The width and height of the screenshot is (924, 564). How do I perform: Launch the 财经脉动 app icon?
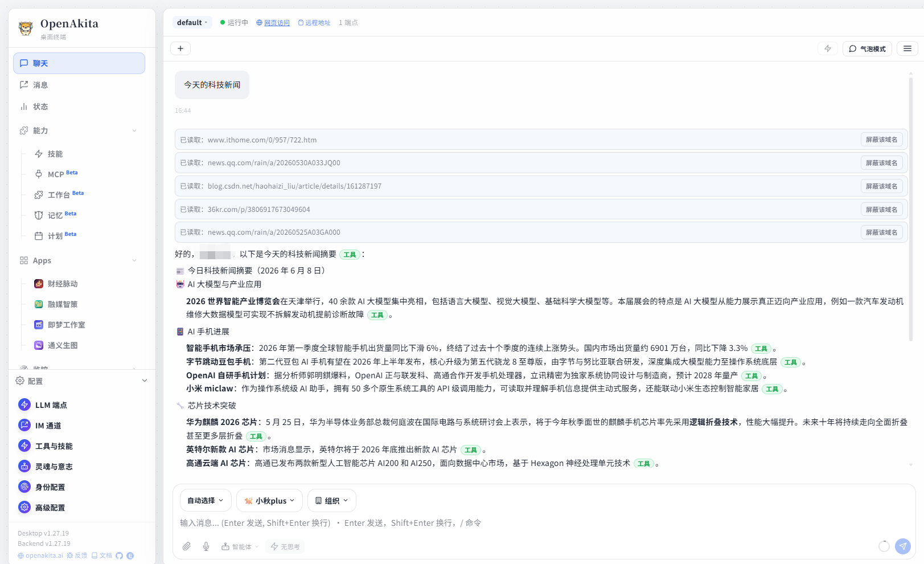click(39, 284)
